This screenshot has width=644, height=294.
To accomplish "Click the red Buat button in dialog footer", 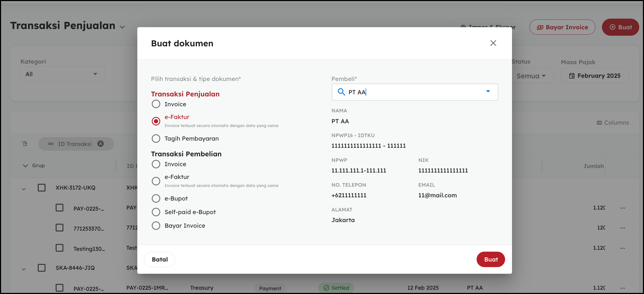I will (490, 259).
